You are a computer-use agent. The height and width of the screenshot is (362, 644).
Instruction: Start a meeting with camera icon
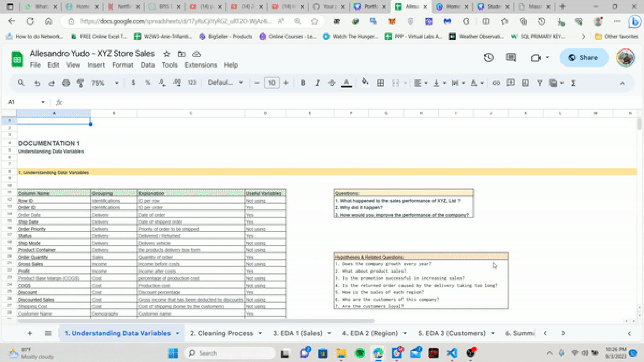pos(536,58)
